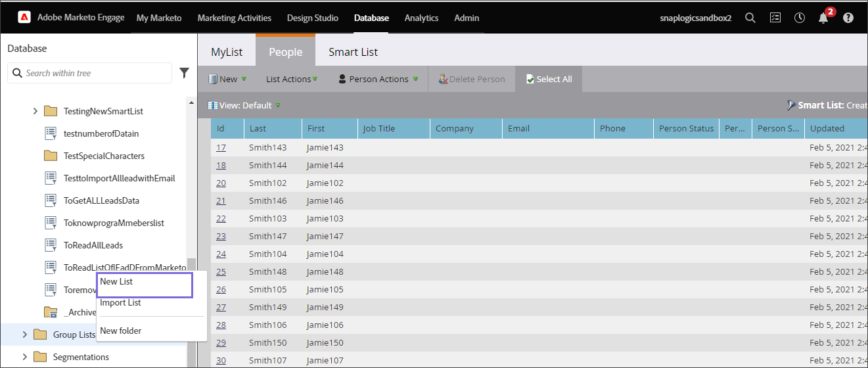Click the Search within tree field
868x368 pixels.
89,73
